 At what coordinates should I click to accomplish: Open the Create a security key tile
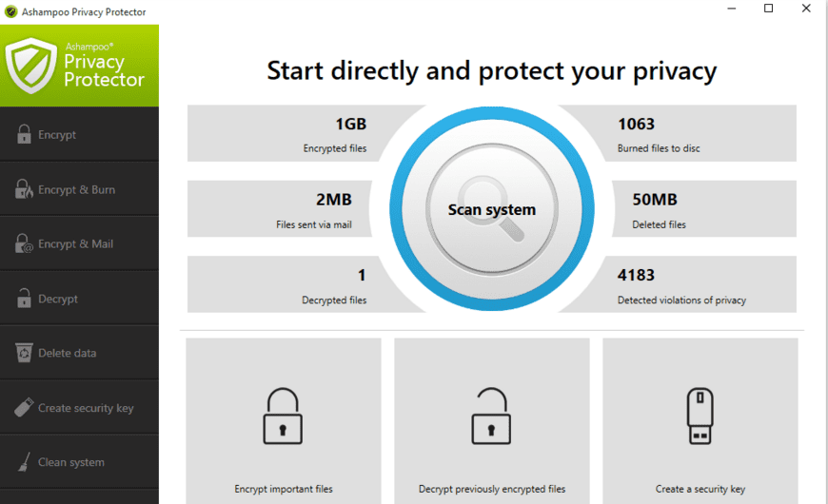click(x=700, y=420)
